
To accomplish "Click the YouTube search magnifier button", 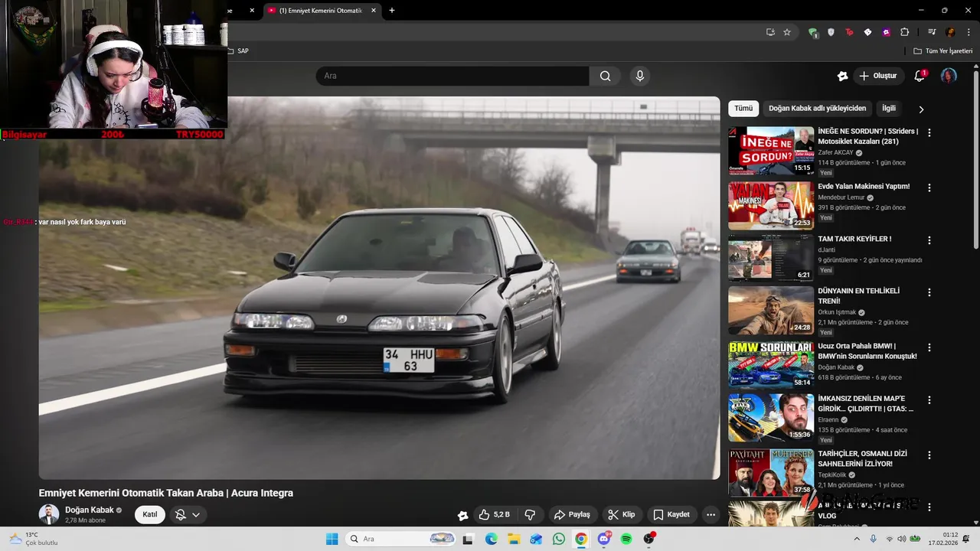I will tap(605, 76).
